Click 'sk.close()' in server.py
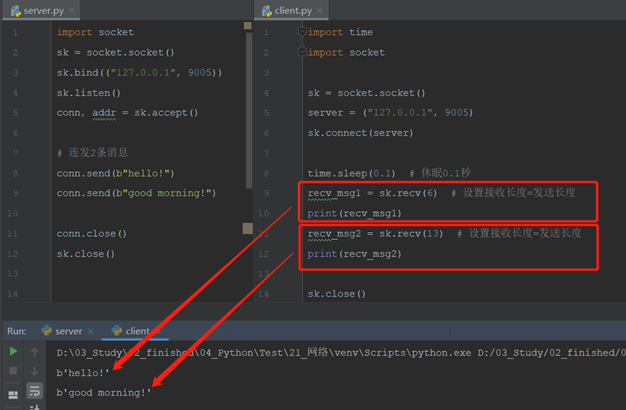 85,254
